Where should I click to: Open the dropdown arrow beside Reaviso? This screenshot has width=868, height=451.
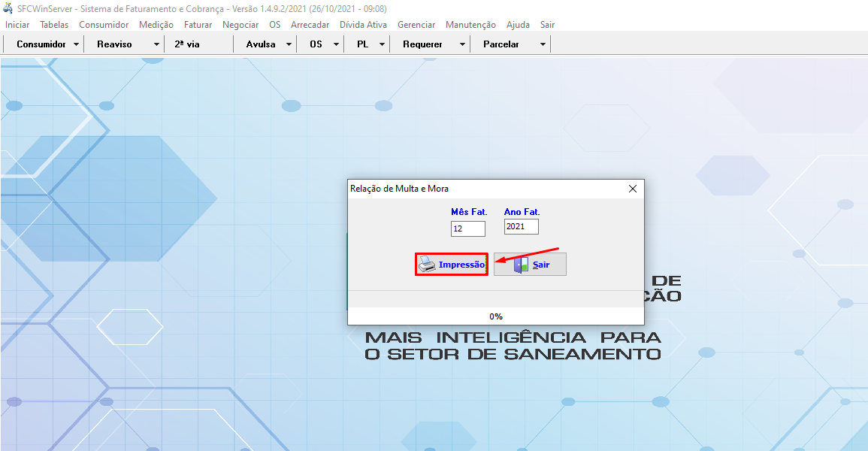[x=156, y=44]
